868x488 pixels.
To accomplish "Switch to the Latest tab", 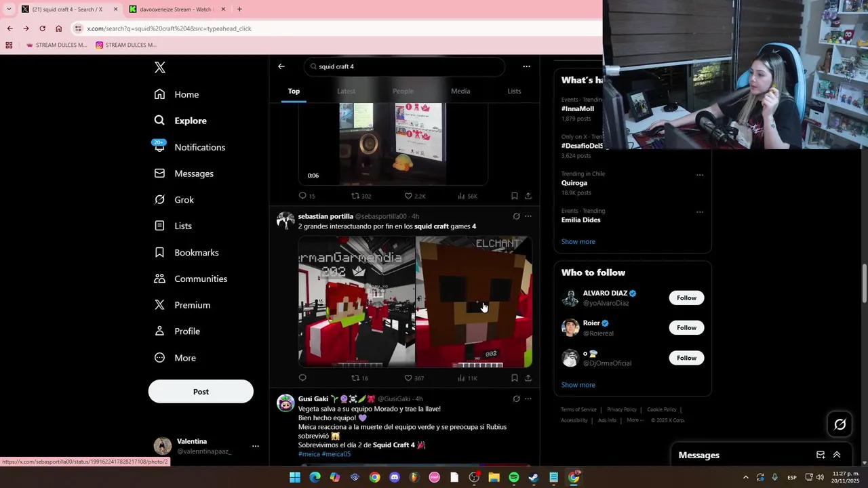I will pyautogui.click(x=346, y=91).
